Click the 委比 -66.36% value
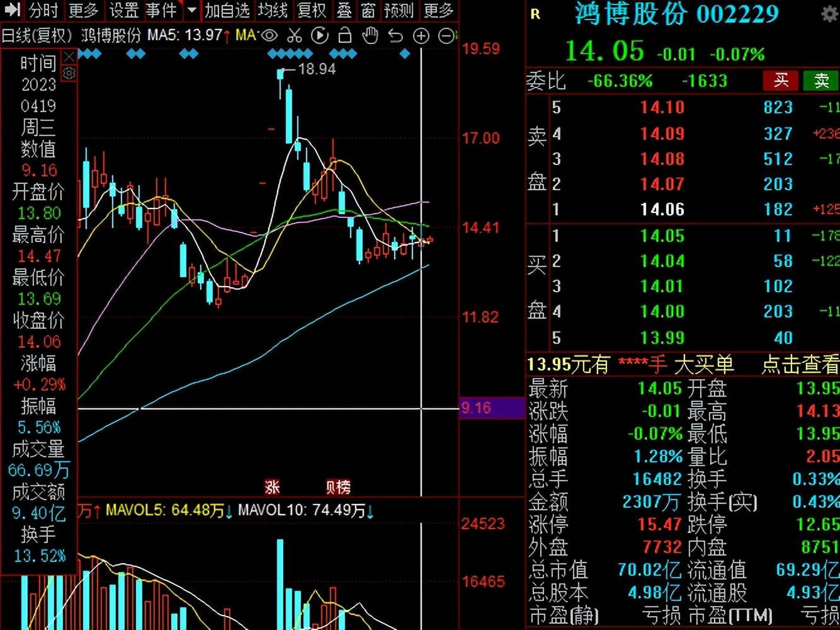Viewport: 840px width, 630px height. 620,81
